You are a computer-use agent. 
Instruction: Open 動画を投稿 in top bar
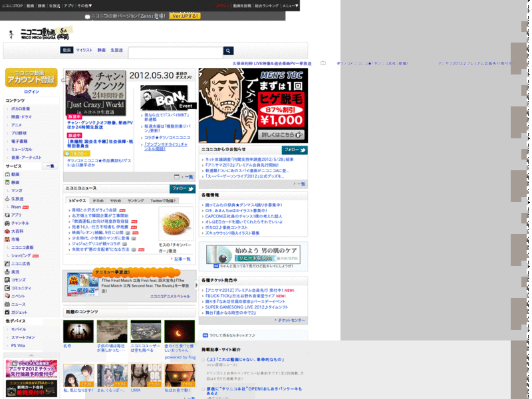click(242, 6)
